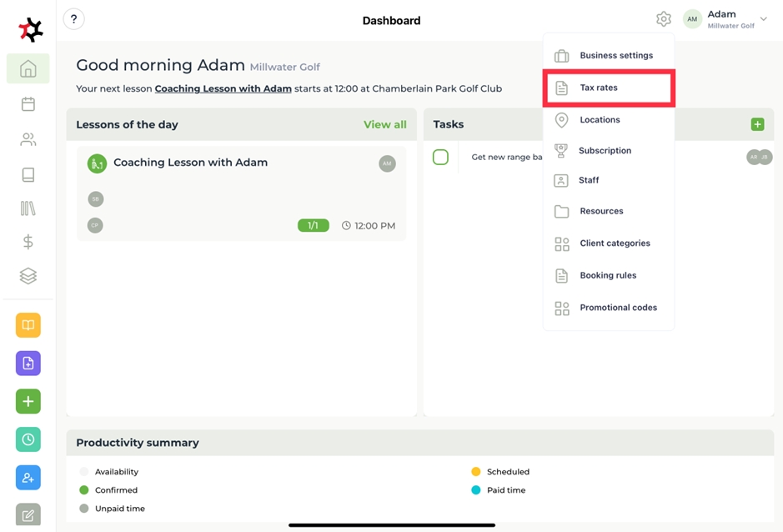Click the stacked layers sidebar icon
This screenshot has width=783, height=532.
(28, 276)
